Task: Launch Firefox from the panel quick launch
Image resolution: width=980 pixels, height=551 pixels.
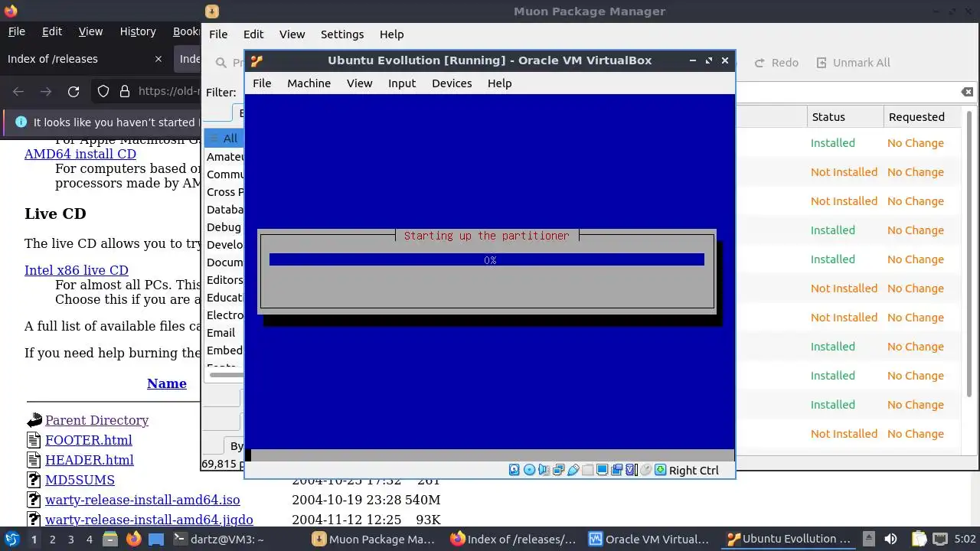Action: pos(133,539)
